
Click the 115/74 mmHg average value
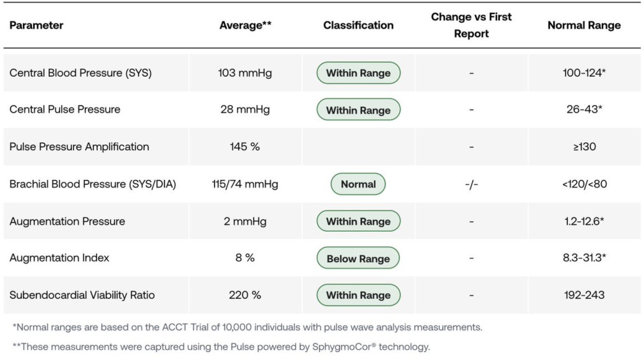click(x=245, y=184)
